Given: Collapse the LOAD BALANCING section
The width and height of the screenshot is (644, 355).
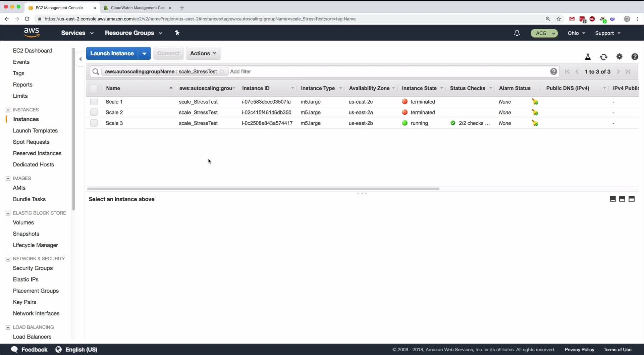Looking at the screenshot, I should pyautogui.click(x=8, y=327).
